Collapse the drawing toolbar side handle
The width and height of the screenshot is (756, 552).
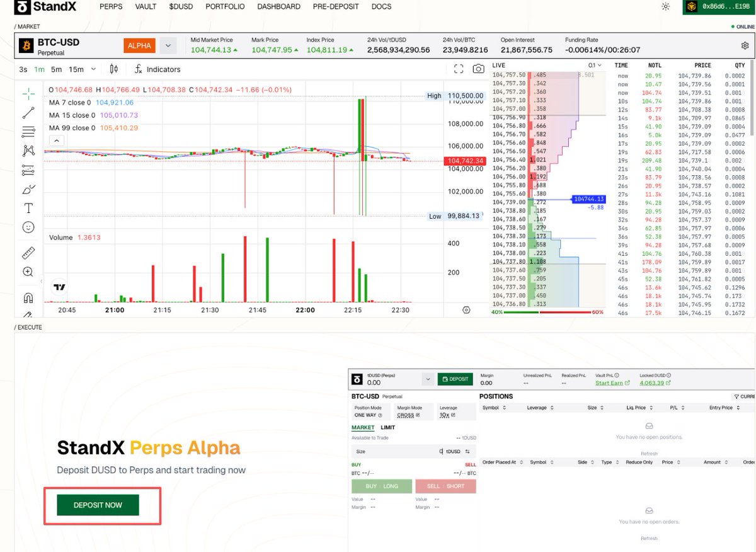tap(41, 280)
